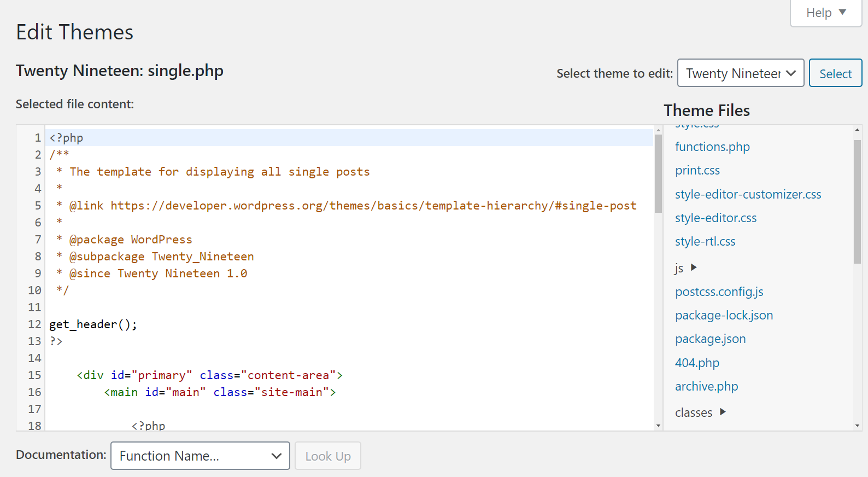Click the Theme Files scroll down arrow
Image resolution: width=868 pixels, height=477 pixels.
[x=857, y=425]
